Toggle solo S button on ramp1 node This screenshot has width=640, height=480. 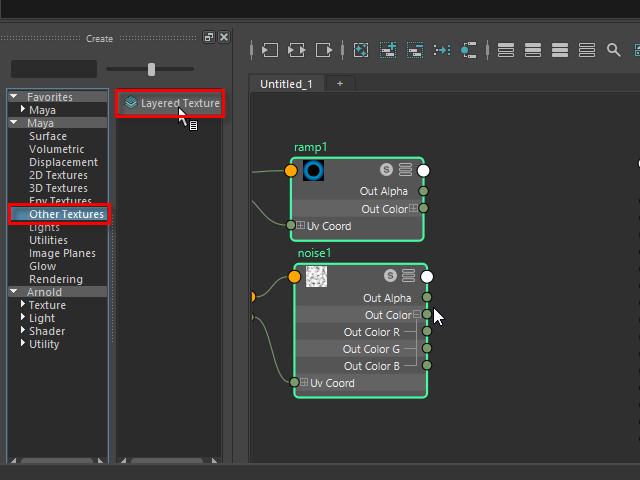(387, 170)
